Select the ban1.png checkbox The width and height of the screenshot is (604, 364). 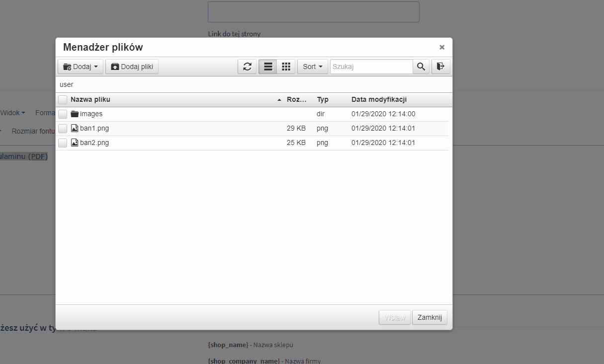tap(63, 129)
